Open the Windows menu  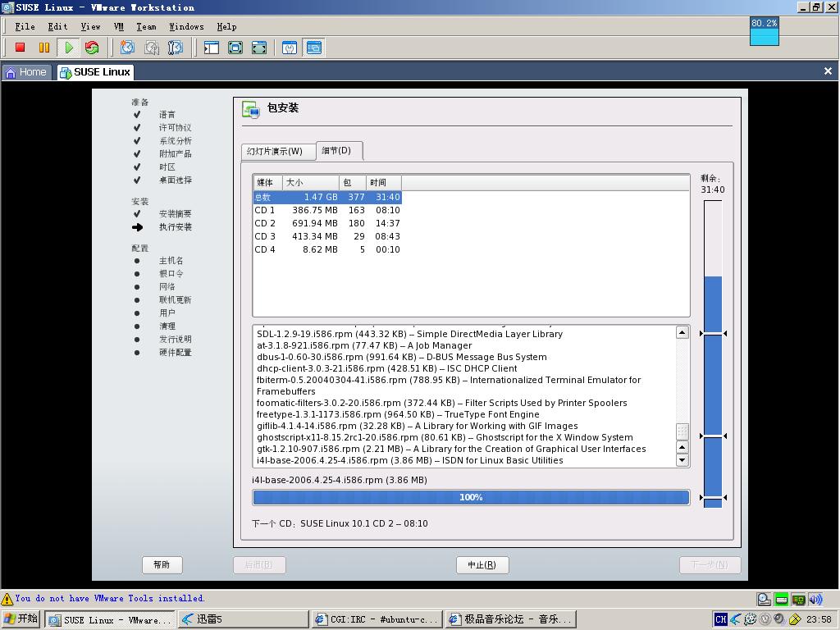(186, 27)
